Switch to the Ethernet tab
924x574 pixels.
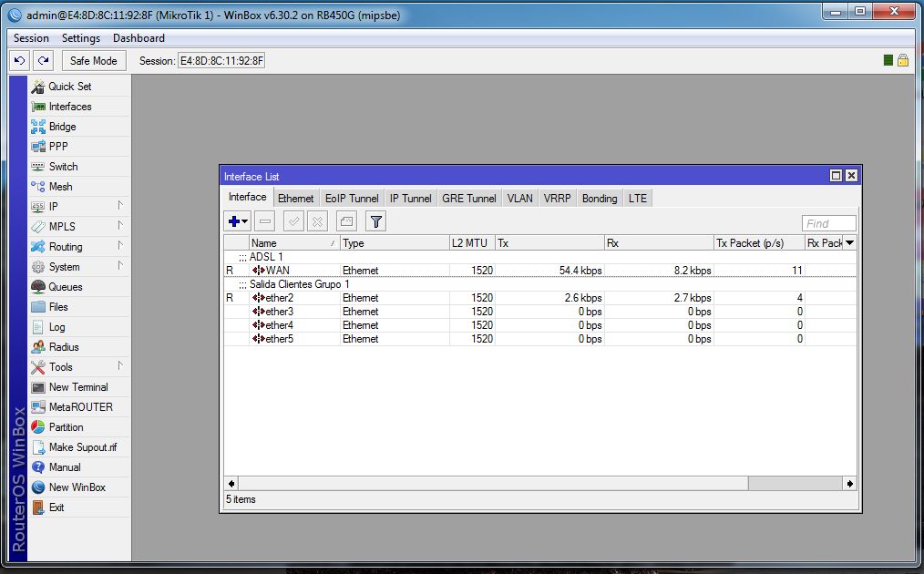point(296,199)
